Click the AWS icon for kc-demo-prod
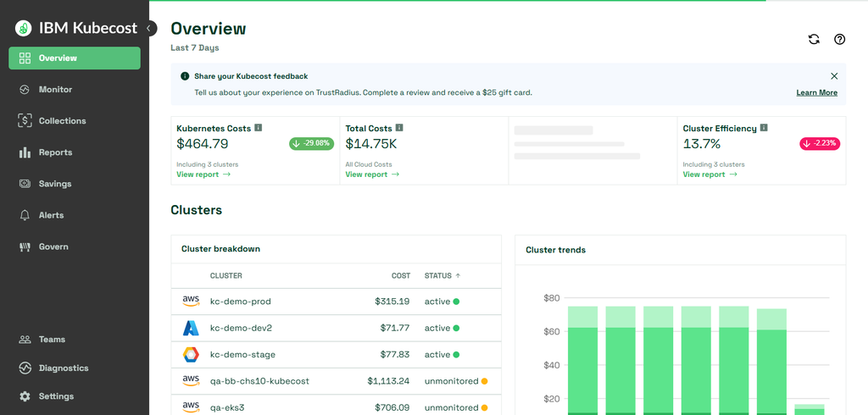Viewport: 868px width, 415px height. 191,302
